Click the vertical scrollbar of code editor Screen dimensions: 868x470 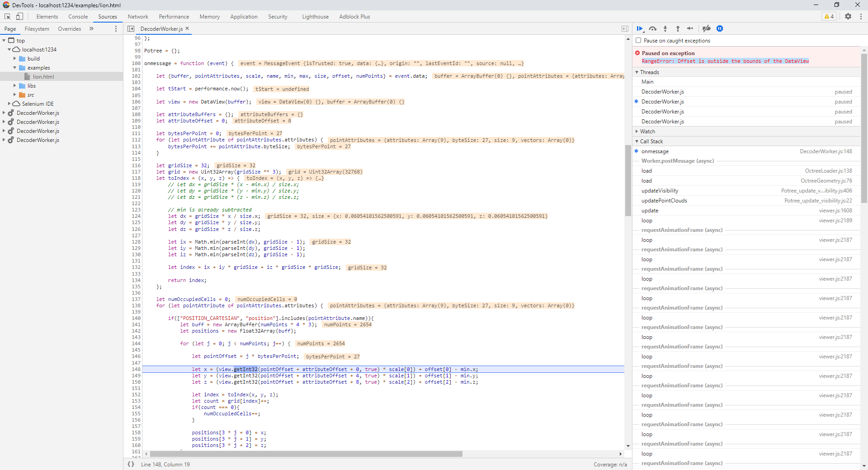[628, 181]
